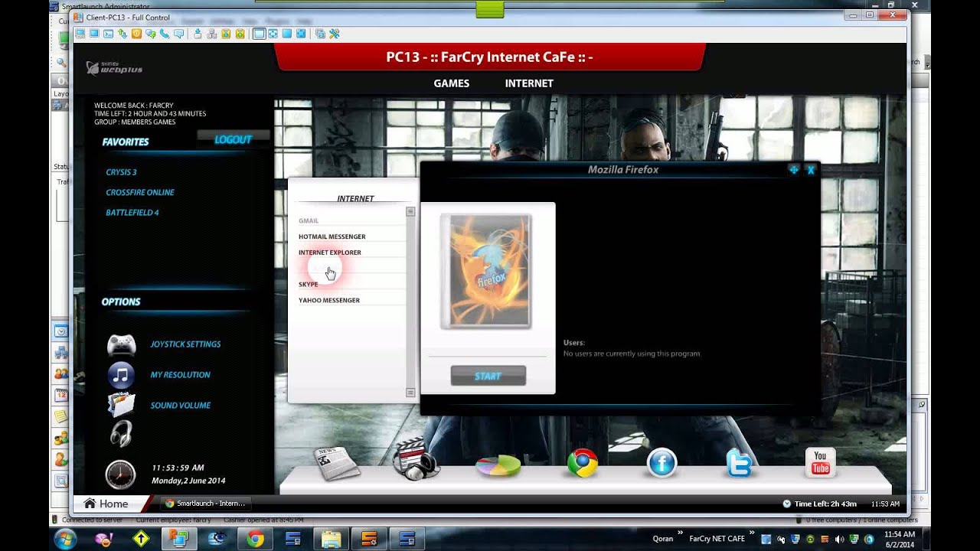Click the Internet list scroll-up arrow

click(x=410, y=211)
